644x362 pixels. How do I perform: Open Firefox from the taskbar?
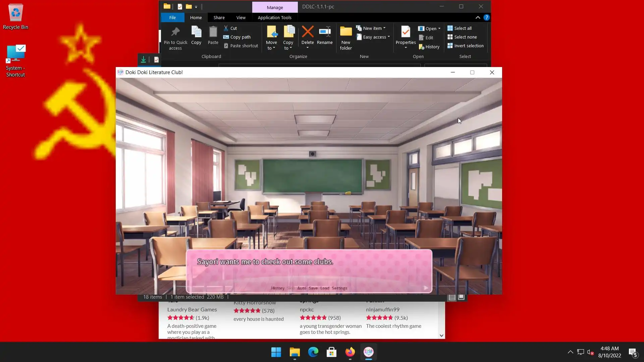[350, 352]
